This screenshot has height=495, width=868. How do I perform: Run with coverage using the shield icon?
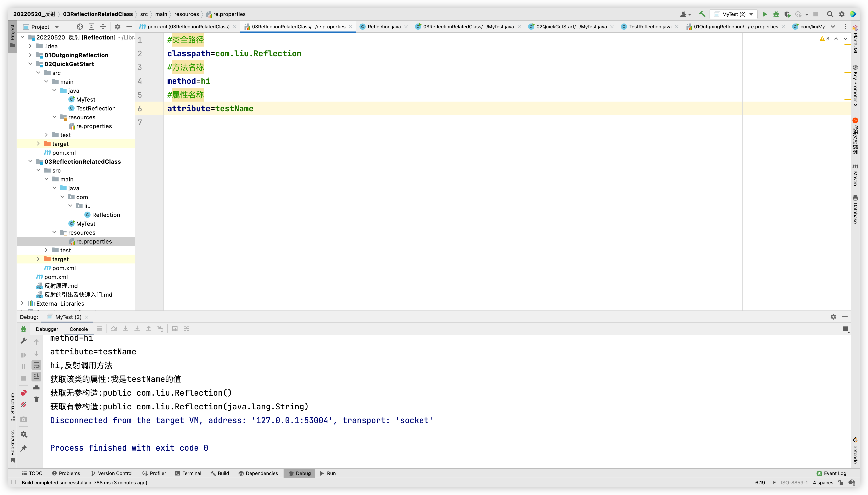[x=787, y=14]
